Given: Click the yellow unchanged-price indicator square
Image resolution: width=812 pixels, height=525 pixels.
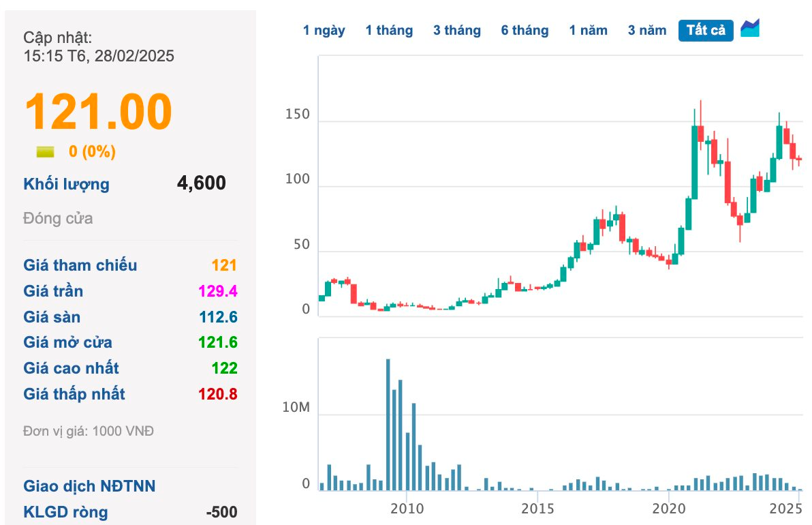Looking at the screenshot, I should [45, 151].
